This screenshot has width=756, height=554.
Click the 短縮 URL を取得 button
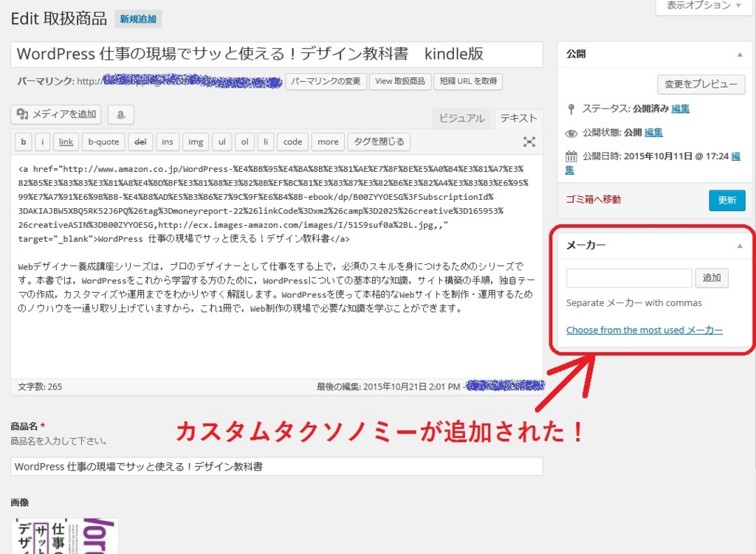[468, 81]
